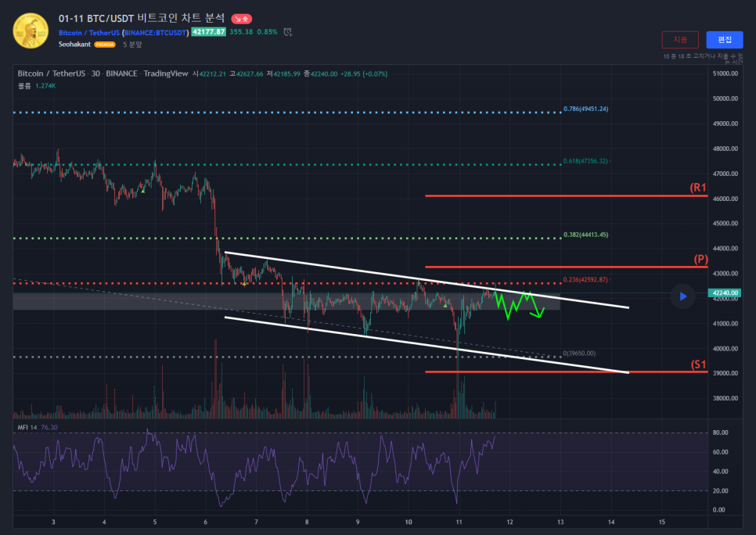
Task: Click the volume (볼륨) indicator label
Action: 24,85
